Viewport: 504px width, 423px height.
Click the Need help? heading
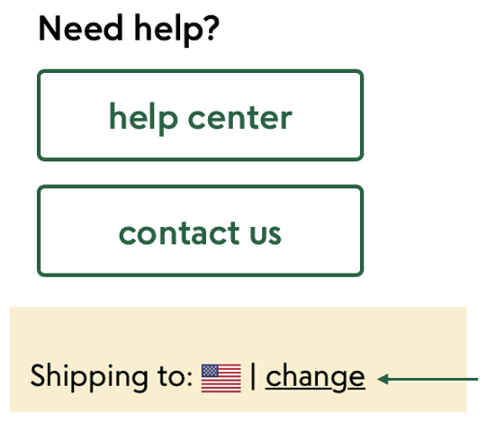click(129, 29)
